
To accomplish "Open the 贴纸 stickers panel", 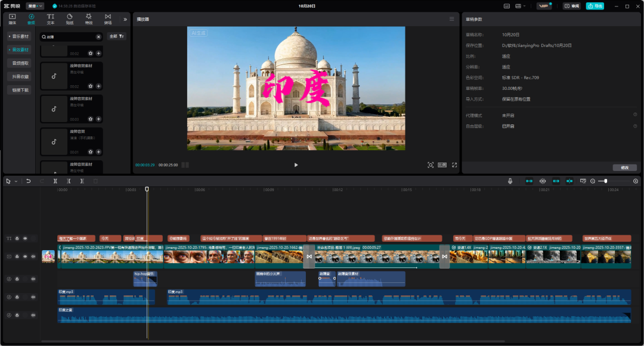I will (69, 19).
